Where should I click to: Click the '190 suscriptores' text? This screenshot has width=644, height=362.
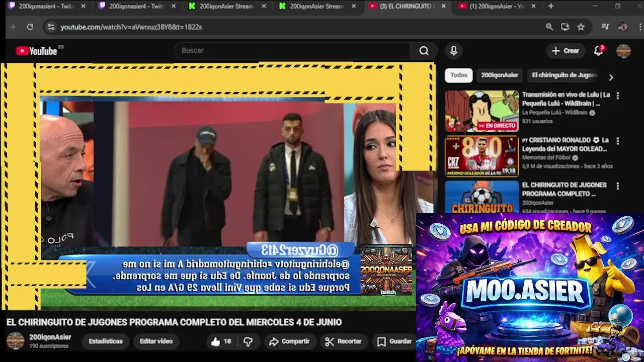[x=49, y=346]
